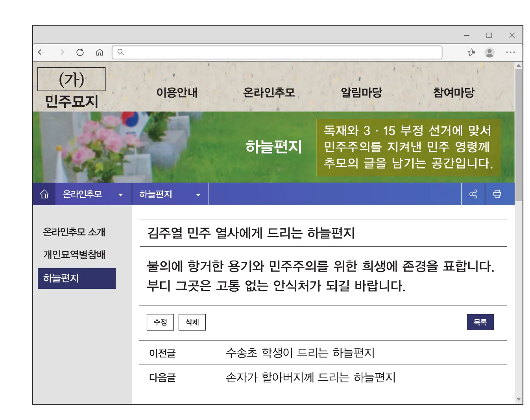Minimize the browser window
530x420 pixels.
click(467, 35)
